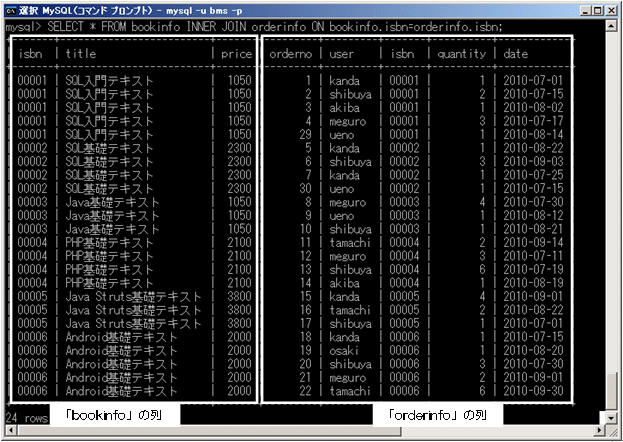The height and width of the screenshot is (442, 623).
Task: Click quantity 6 in order 13 row
Action: click(482, 270)
